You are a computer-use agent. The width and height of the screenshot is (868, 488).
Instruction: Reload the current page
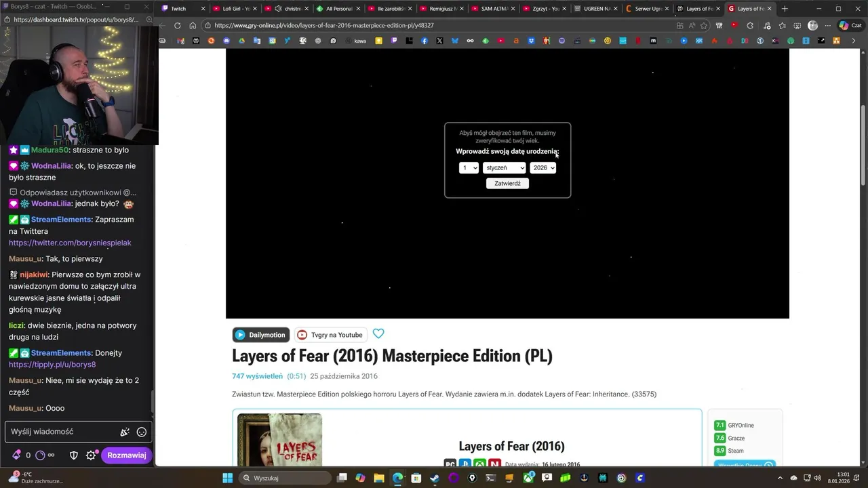[178, 25]
